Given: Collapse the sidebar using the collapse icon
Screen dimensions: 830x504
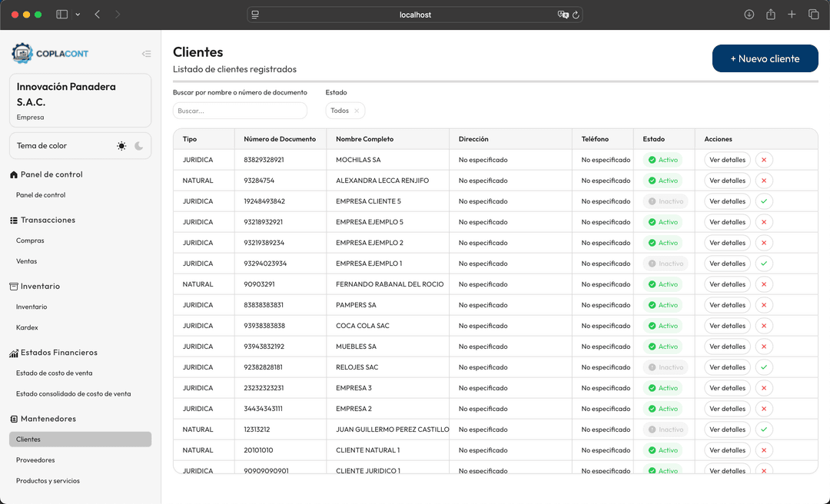Looking at the screenshot, I should [x=146, y=54].
